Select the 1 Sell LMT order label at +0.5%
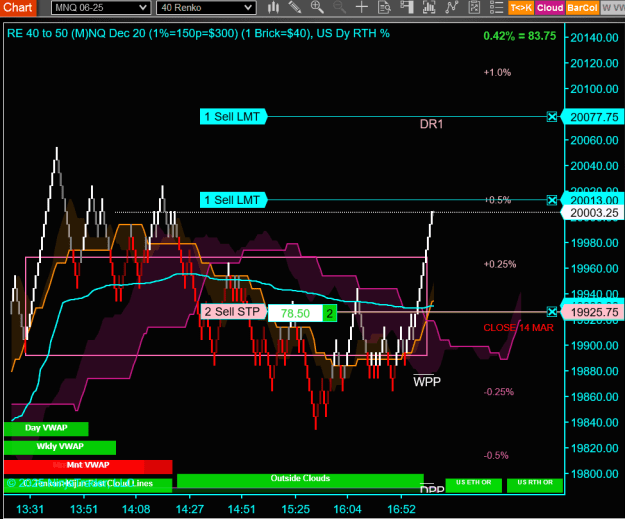Screen dimensions: 625x519 pyautogui.click(x=233, y=200)
